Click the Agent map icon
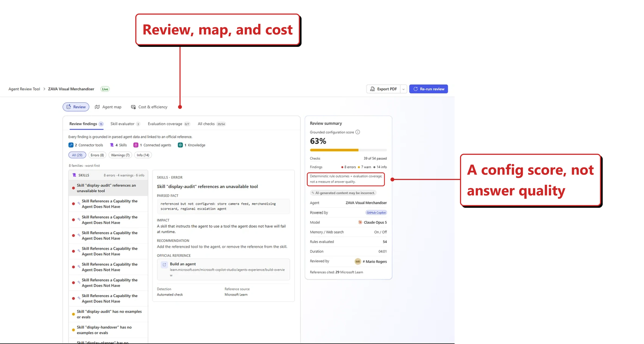The height and width of the screenshot is (344, 644). coord(97,107)
